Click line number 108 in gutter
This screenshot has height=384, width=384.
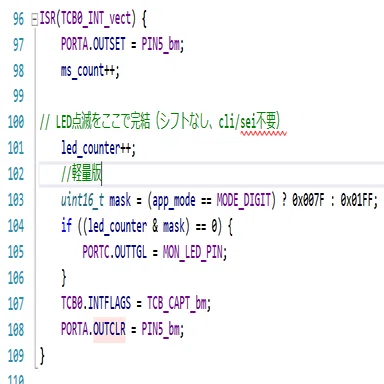click(x=16, y=330)
